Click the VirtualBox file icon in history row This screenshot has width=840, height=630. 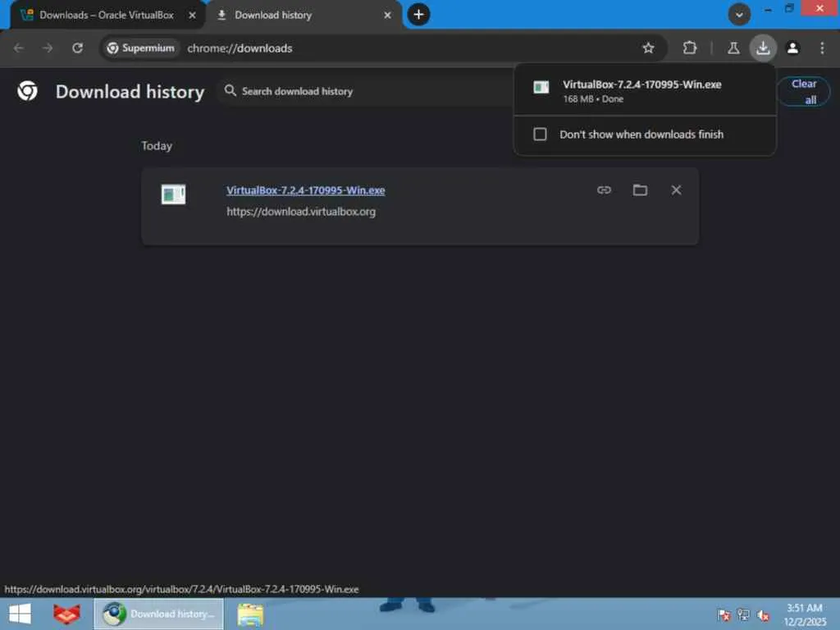[x=174, y=194]
